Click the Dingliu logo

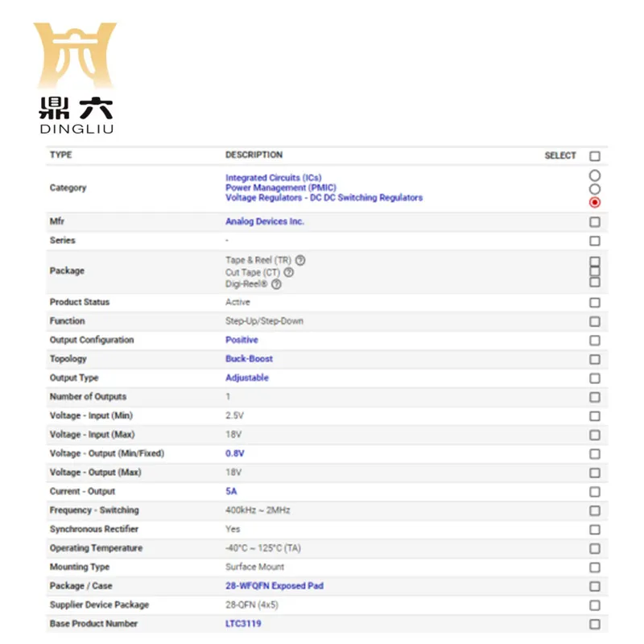click(x=76, y=78)
